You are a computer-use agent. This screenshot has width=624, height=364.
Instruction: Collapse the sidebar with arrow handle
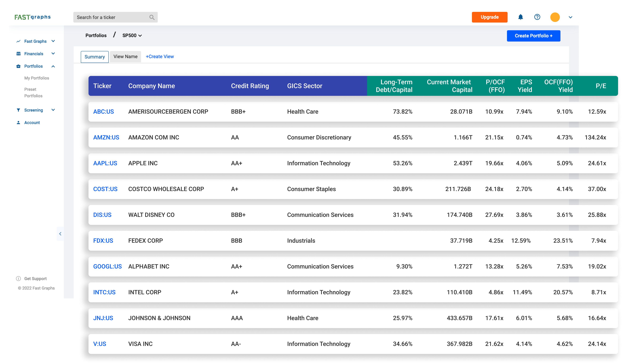[x=60, y=234]
